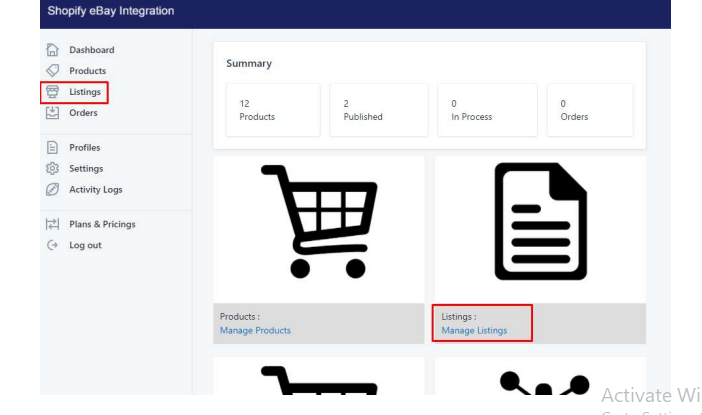Click the Listings storefront icon
Viewport: 702px width, 415px height.
click(52, 92)
